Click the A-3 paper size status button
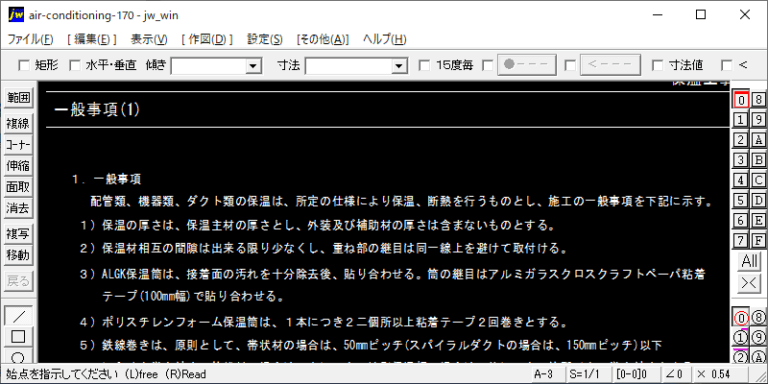This screenshot has height=384, width=768. click(x=548, y=374)
